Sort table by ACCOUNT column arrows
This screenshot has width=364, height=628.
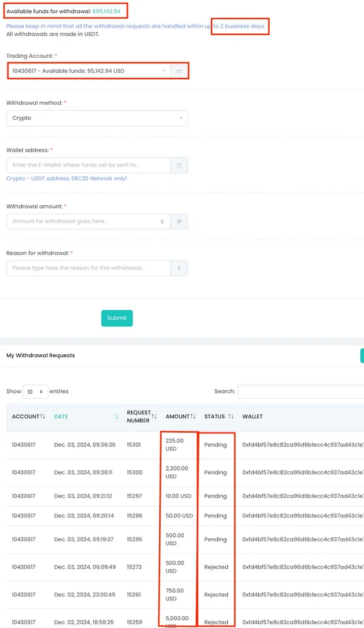click(x=43, y=416)
